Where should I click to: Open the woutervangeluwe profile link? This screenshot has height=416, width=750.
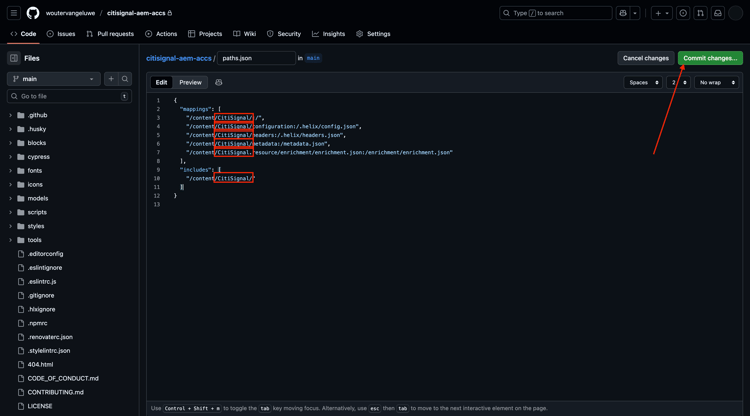click(x=70, y=13)
